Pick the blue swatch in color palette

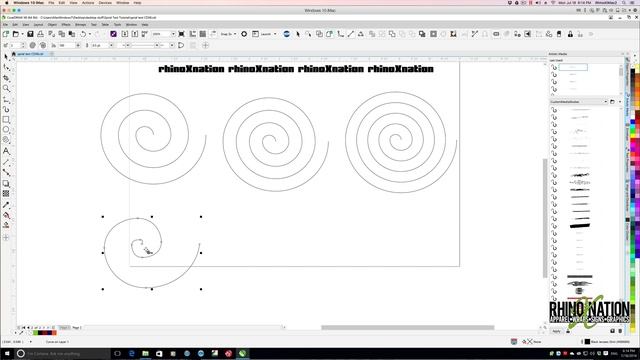coord(633,122)
